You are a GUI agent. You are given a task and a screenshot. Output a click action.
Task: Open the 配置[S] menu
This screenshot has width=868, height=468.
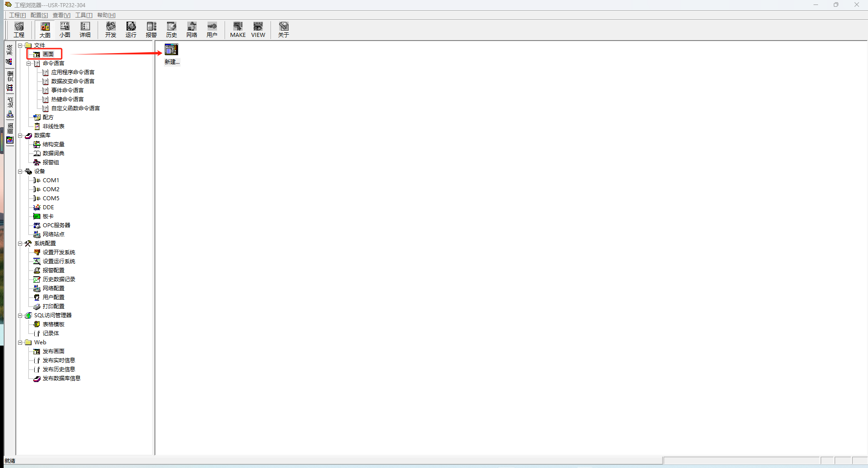click(39, 15)
